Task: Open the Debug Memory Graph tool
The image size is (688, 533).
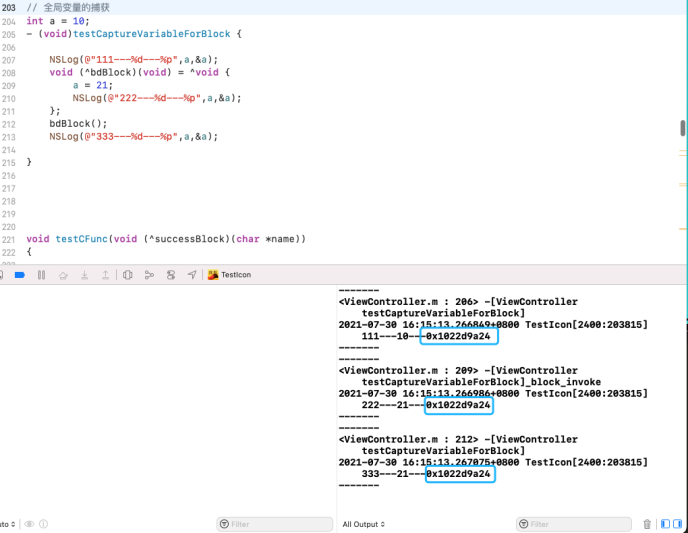Action: coord(149,275)
